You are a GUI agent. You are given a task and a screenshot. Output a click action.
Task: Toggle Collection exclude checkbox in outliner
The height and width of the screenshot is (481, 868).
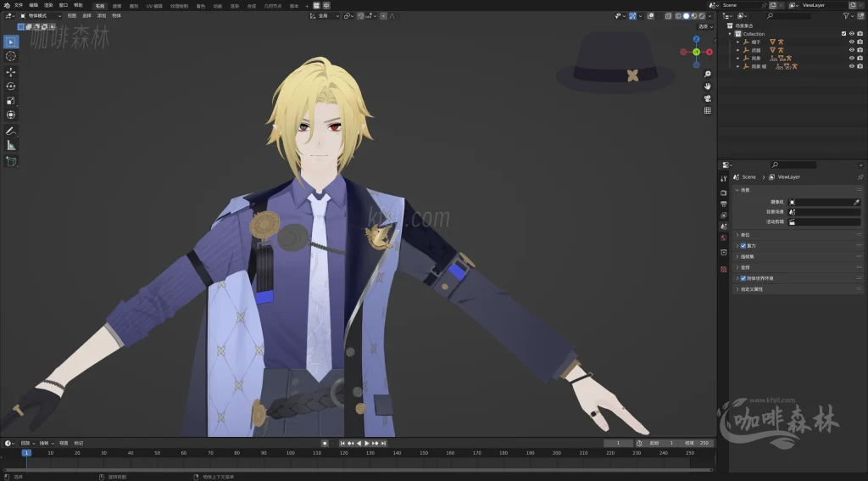point(843,34)
